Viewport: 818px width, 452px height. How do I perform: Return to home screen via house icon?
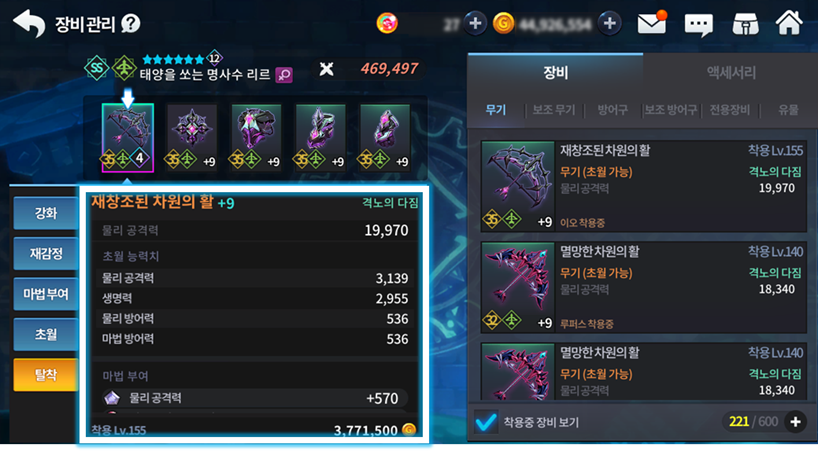[x=789, y=23]
